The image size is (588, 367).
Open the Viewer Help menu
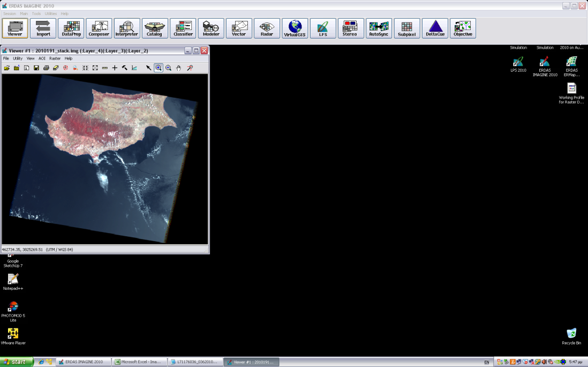[x=68, y=58]
